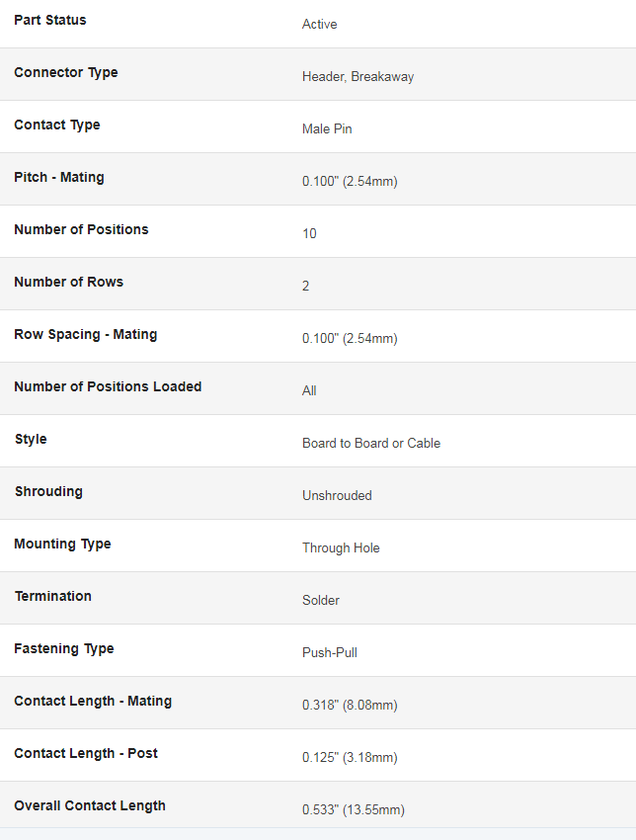
Task: Click the Mounting Type label
Action: pos(62,544)
